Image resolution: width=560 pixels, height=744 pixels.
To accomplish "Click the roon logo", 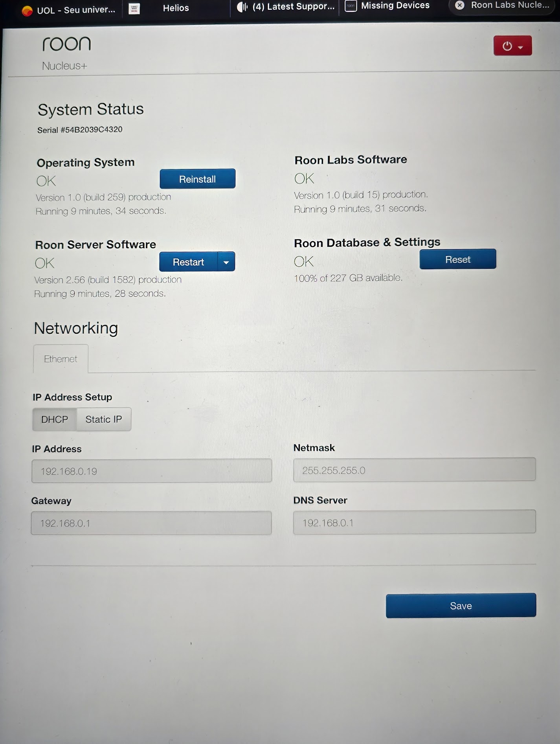I will point(66,44).
